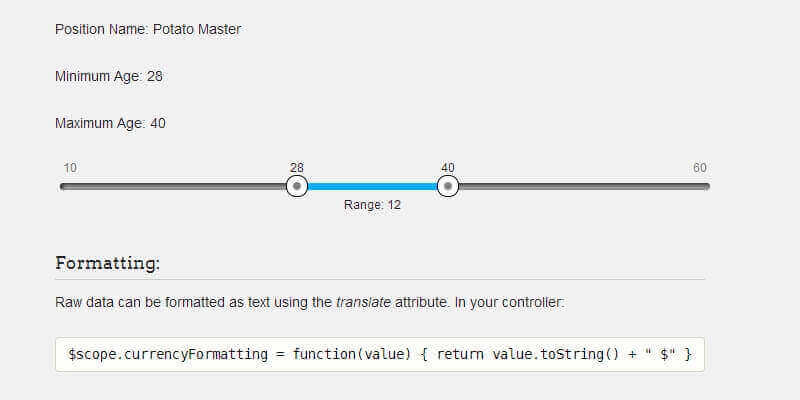
Task: Click the return keyword in the code block
Action: pyautogui.click(x=460, y=354)
